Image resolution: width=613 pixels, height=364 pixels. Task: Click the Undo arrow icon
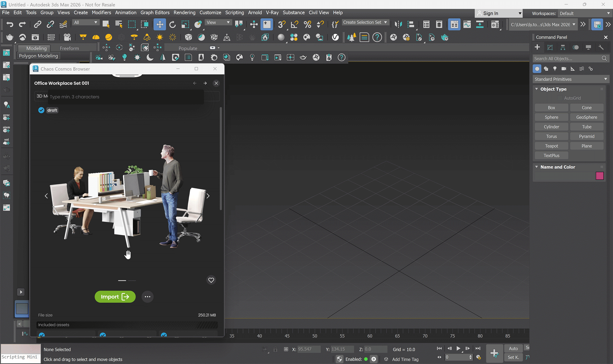10,24
